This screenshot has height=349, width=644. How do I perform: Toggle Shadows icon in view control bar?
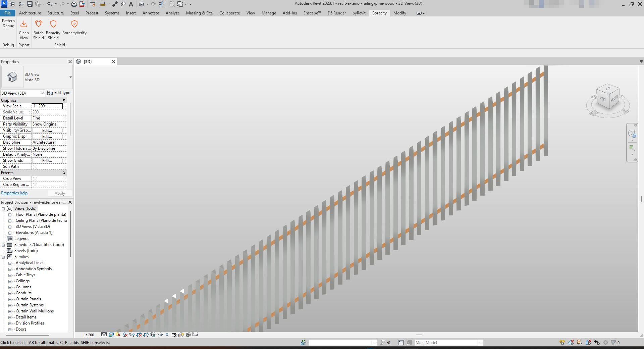(x=125, y=335)
